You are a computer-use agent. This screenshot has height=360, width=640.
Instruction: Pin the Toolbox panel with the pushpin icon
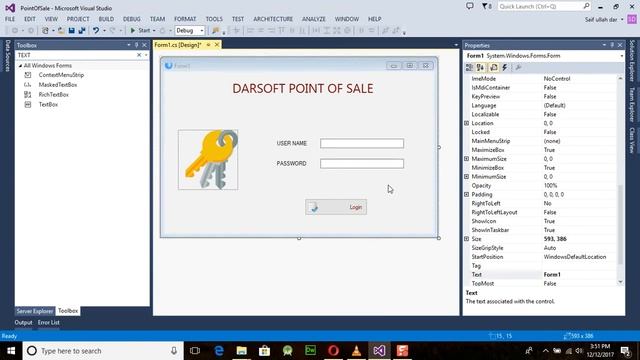pos(136,45)
